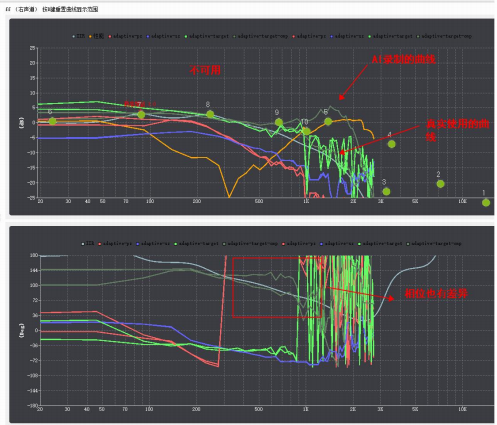Toggle first adaptive-sz legend in phase chart
Screen dimensions: 497x425
pos(153,244)
